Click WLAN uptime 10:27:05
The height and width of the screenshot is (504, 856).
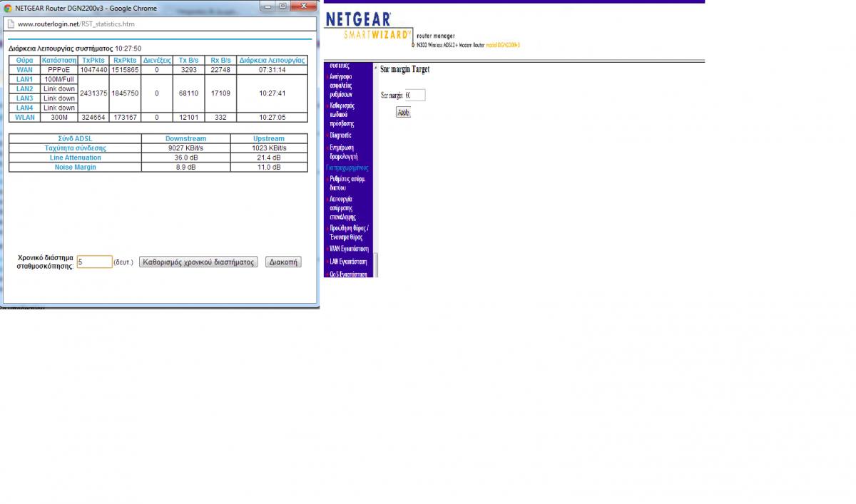pos(272,118)
